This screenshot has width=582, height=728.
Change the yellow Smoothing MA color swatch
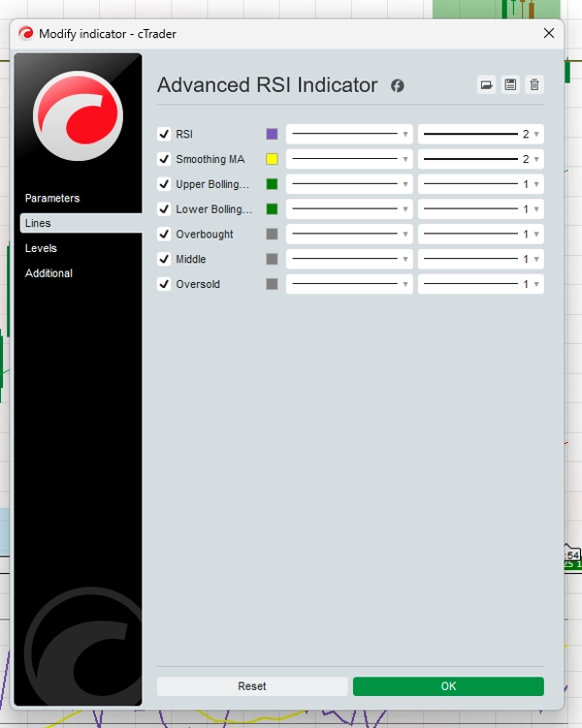point(273,159)
